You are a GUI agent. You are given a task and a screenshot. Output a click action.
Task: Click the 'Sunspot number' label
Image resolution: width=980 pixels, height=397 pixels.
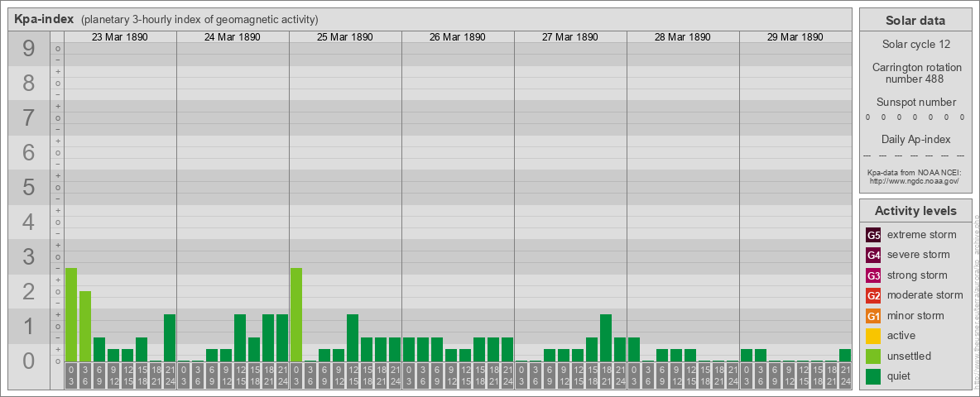click(x=915, y=102)
